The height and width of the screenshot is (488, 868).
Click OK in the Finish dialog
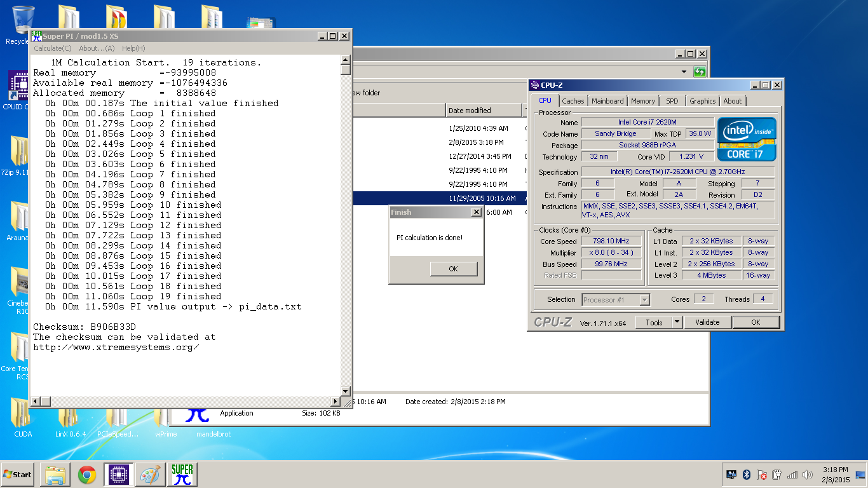(453, 269)
